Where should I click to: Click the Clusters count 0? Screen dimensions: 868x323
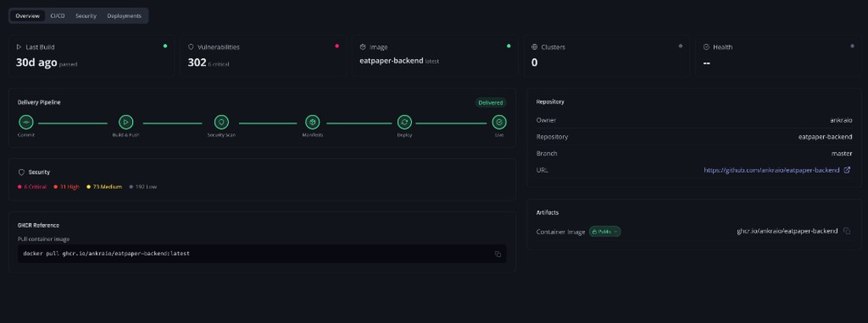click(x=534, y=63)
